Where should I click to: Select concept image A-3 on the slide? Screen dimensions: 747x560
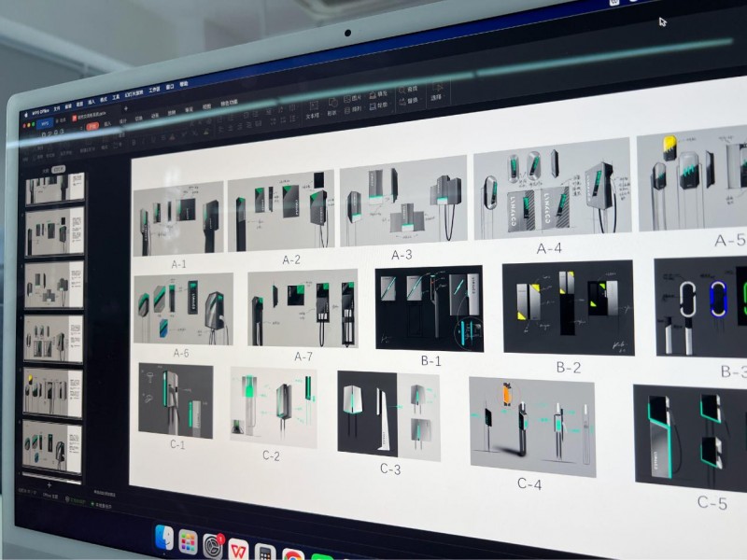coord(403,201)
